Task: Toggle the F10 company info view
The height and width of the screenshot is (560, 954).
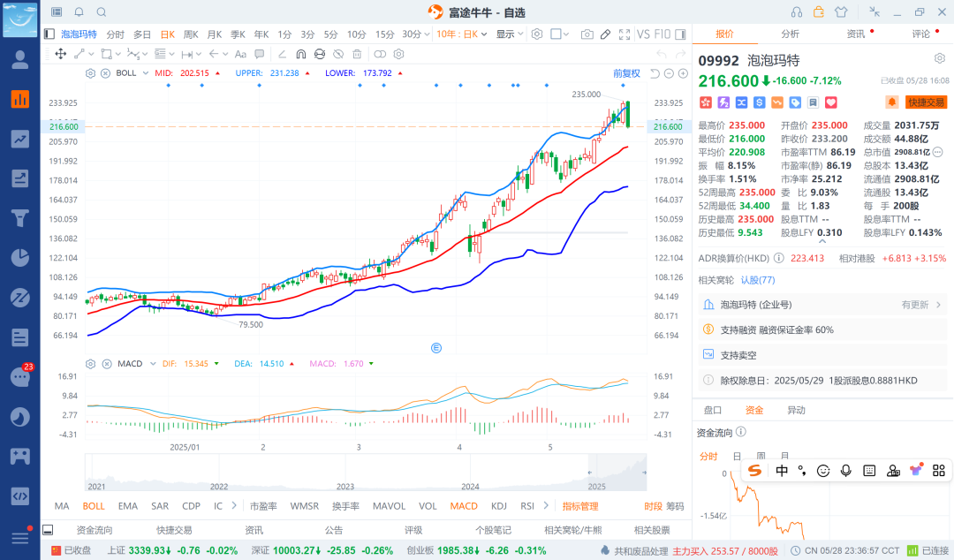Action: pos(662,34)
